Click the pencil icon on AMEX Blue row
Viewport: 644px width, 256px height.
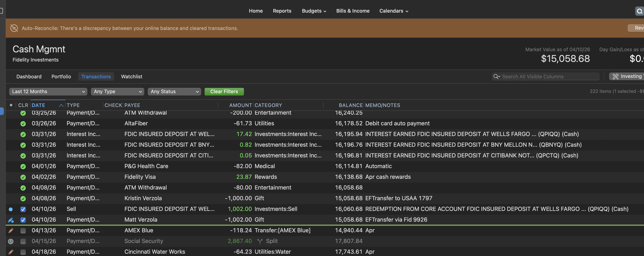(x=11, y=230)
